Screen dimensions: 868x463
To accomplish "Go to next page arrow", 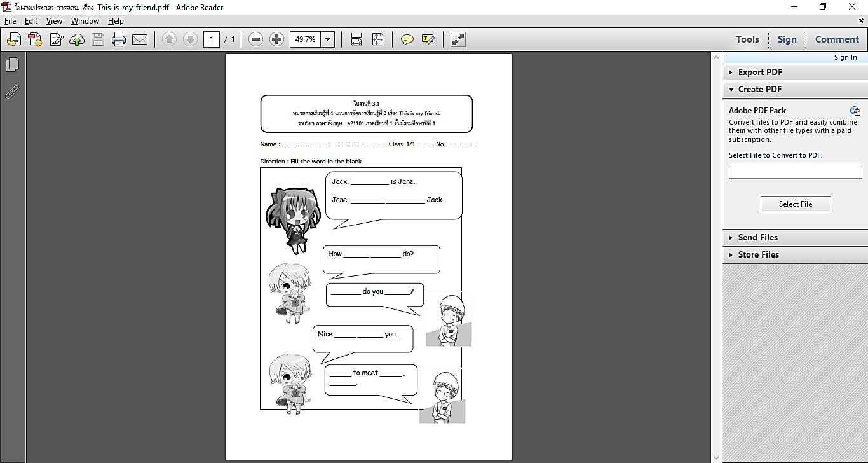I will click(x=190, y=39).
